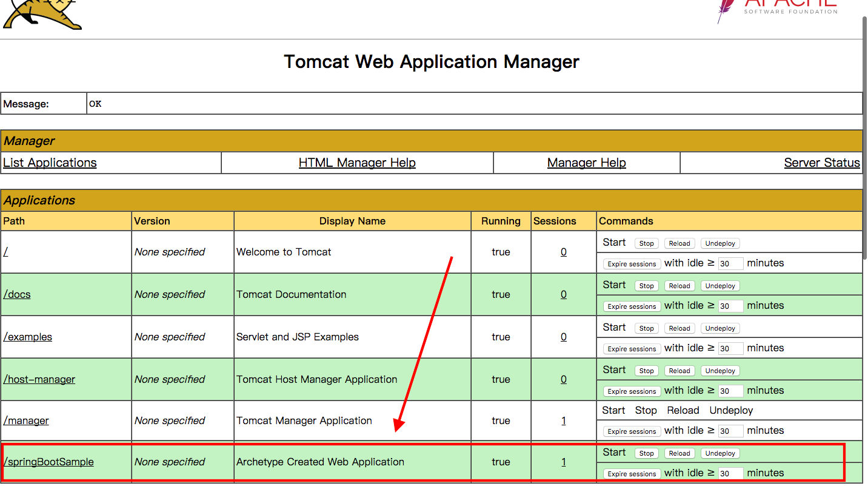The height and width of the screenshot is (486, 868).
Task: Click 'Tomcat Manager Application' display name
Action: pos(304,420)
